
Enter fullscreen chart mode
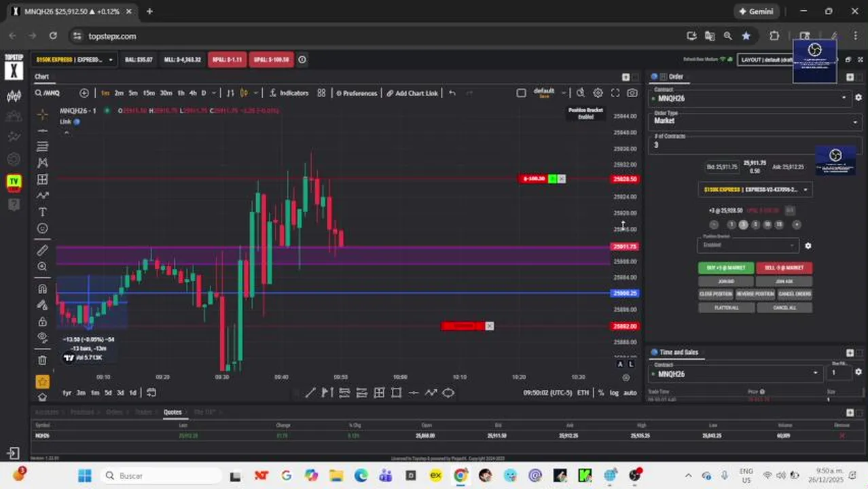click(x=615, y=93)
